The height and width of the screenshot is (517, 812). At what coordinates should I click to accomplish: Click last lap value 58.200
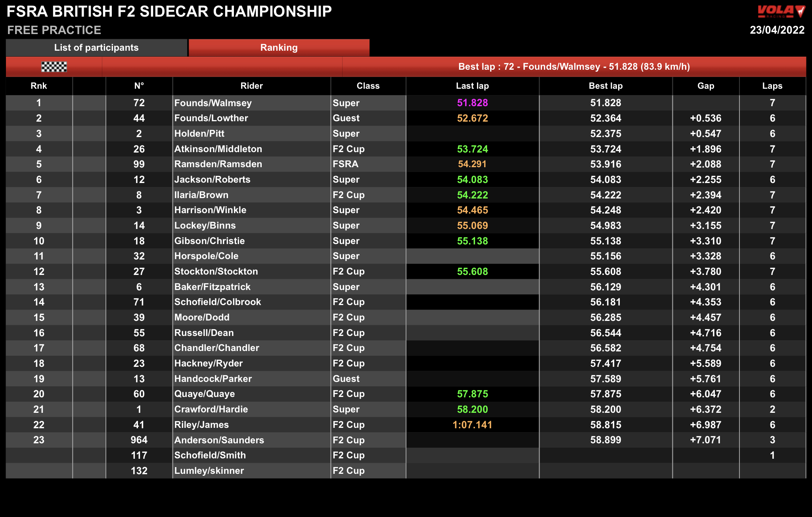[472, 409]
